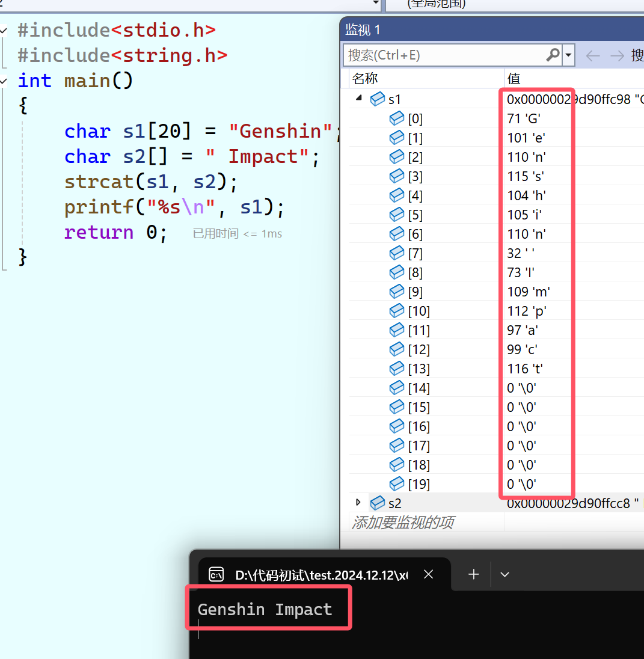Click cube icon of element [17]
This screenshot has height=659, width=644.
397,446
